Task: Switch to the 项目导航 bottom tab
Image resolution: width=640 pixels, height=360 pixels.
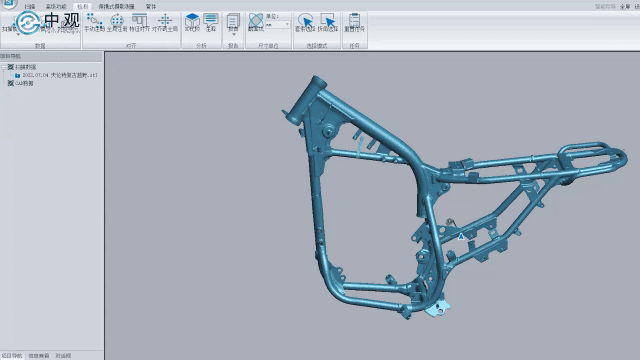Action: point(11,356)
